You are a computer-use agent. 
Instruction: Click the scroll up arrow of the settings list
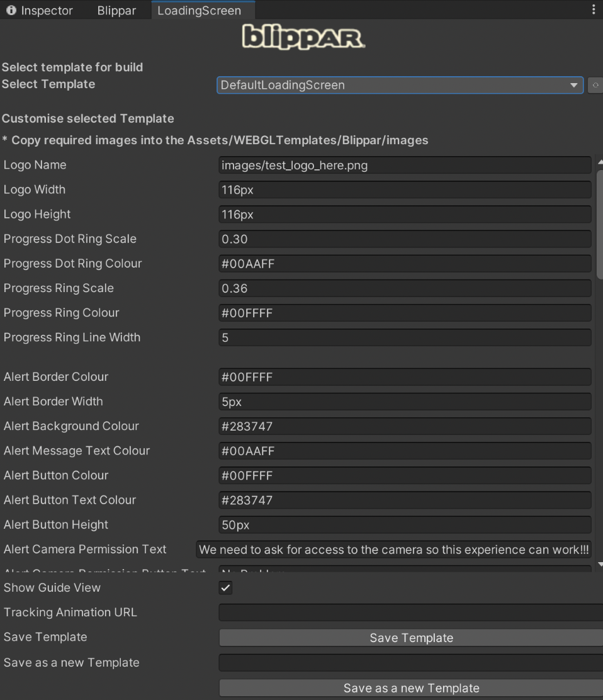599,162
